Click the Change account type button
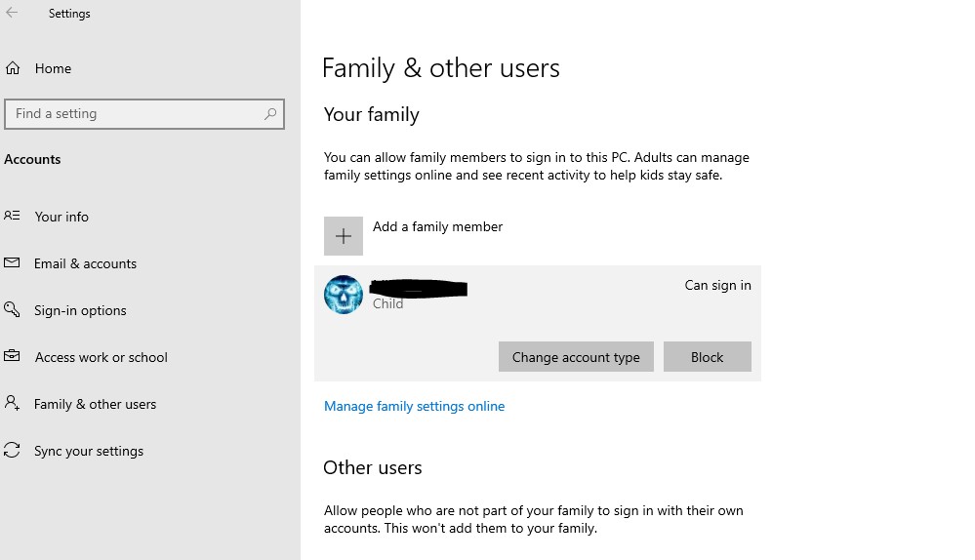 [576, 357]
